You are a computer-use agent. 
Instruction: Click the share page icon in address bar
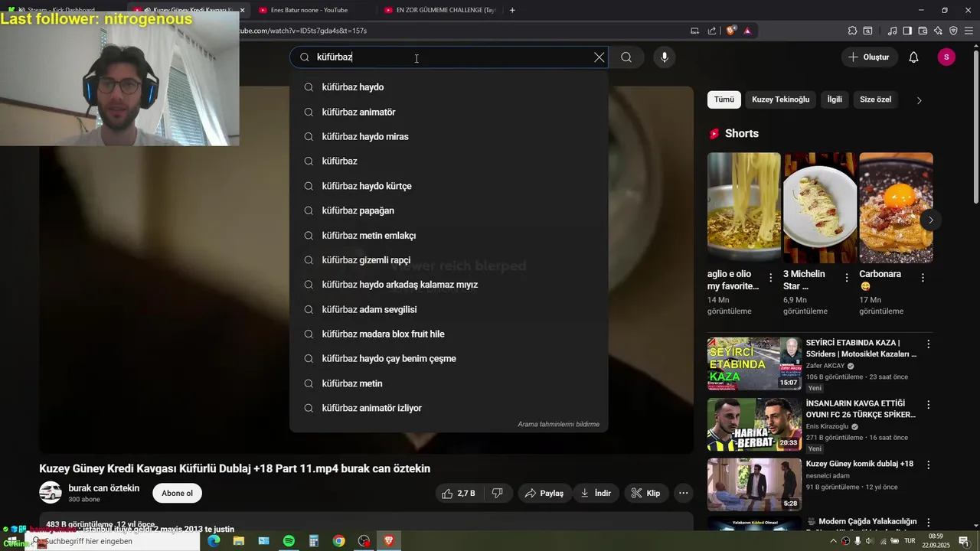click(712, 31)
